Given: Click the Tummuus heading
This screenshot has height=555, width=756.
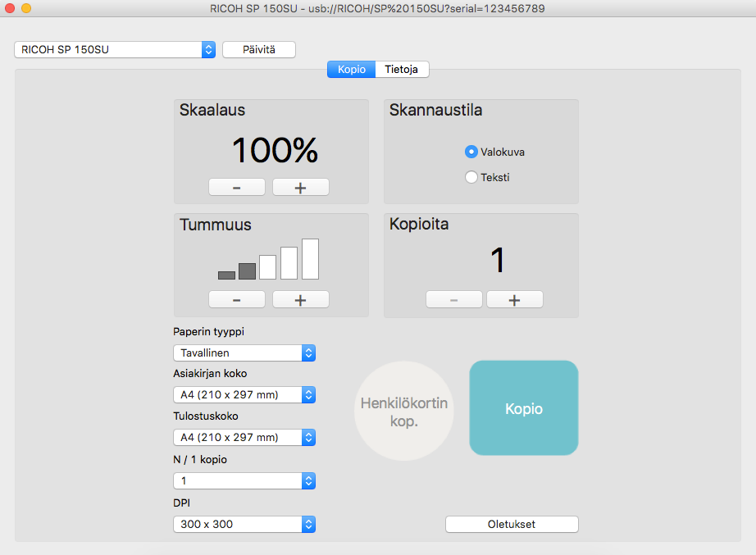Looking at the screenshot, I should point(216,225).
